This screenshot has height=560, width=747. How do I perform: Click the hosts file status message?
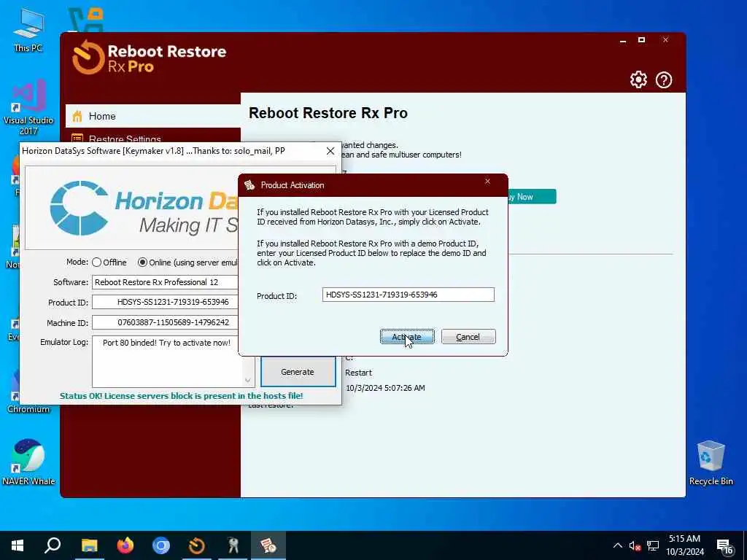tap(181, 396)
